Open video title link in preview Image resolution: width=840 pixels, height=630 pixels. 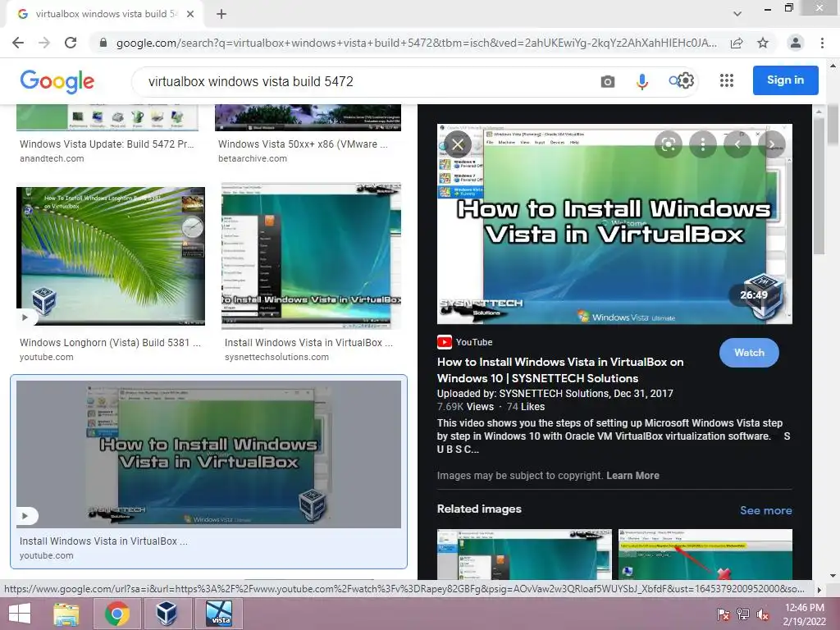point(560,370)
